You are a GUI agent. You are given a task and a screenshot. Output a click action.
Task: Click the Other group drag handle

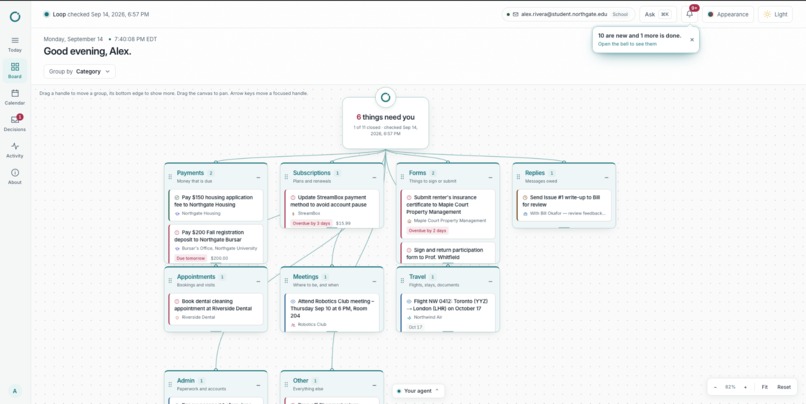coord(286,384)
